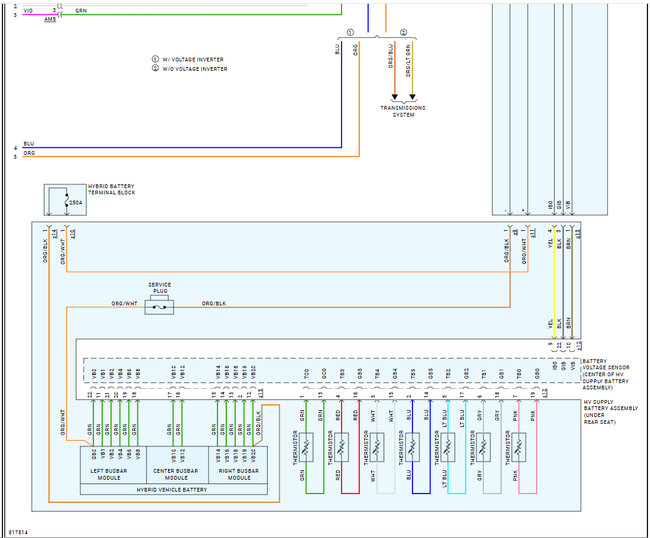Click the Service Plug fuse symbol

159,307
